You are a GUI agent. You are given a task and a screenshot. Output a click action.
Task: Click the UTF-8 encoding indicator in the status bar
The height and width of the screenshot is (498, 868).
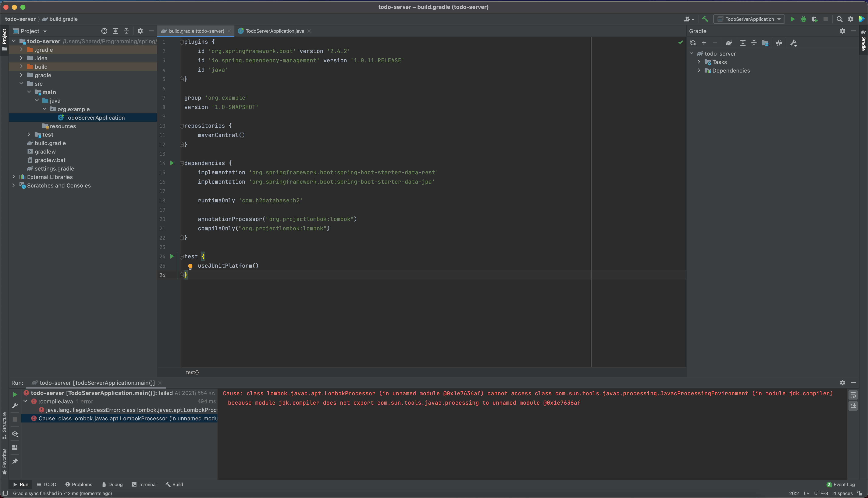point(821,493)
